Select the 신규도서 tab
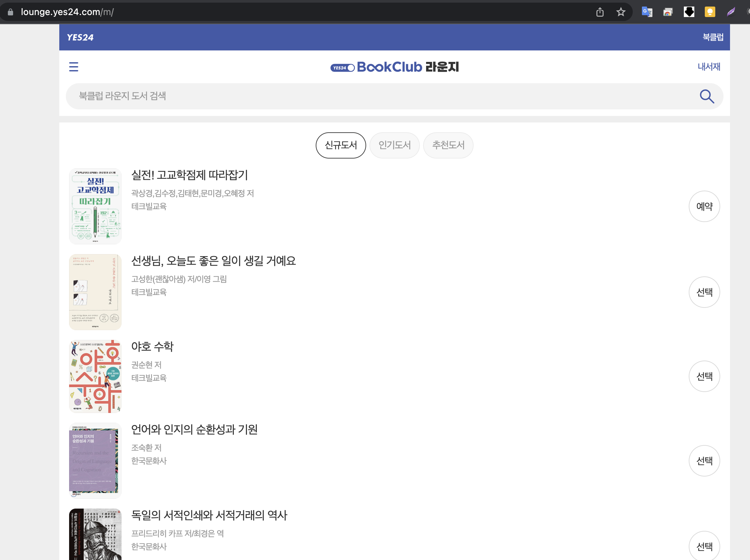 click(341, 145)
